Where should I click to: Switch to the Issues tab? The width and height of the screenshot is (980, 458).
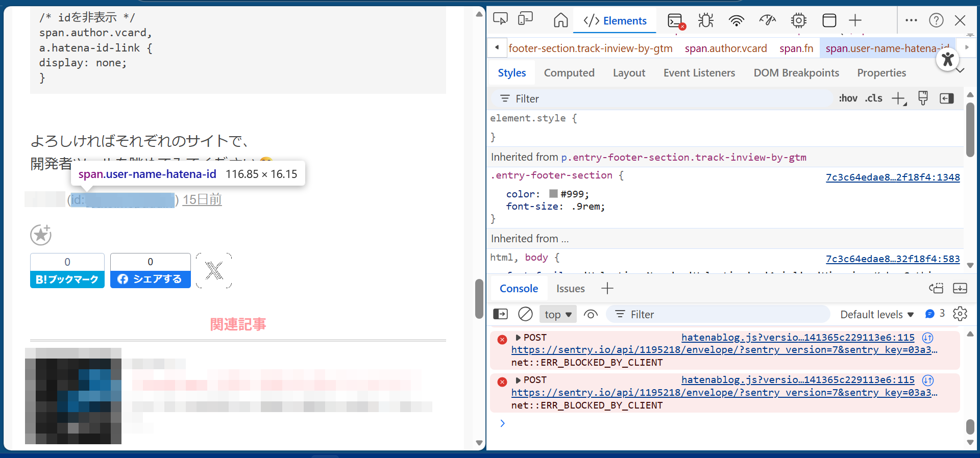(570, 289)
